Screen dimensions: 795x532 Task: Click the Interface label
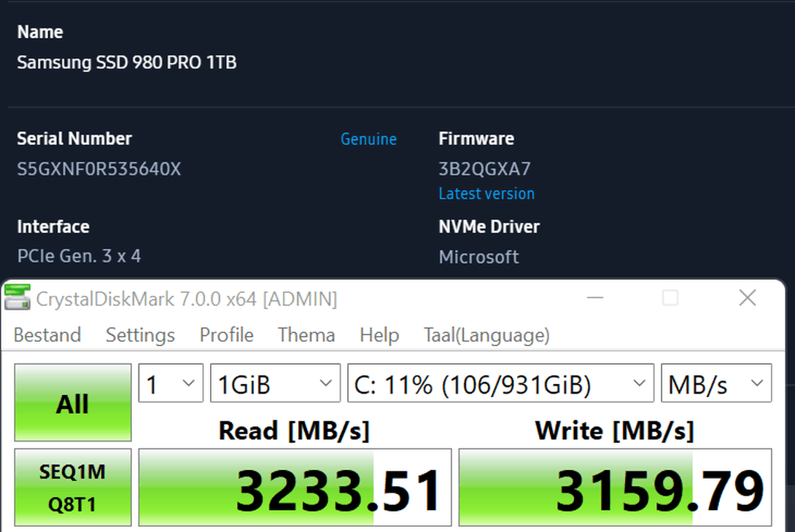53,227
